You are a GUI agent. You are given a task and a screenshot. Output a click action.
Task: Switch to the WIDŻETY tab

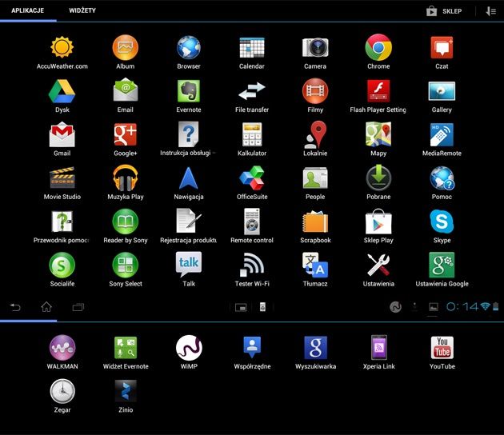pyautogui.click(x=82, y=10)
